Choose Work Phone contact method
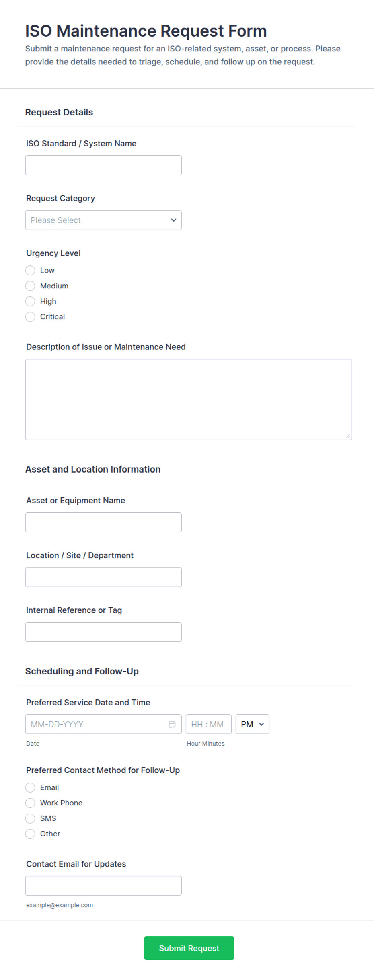 [30, 803]
